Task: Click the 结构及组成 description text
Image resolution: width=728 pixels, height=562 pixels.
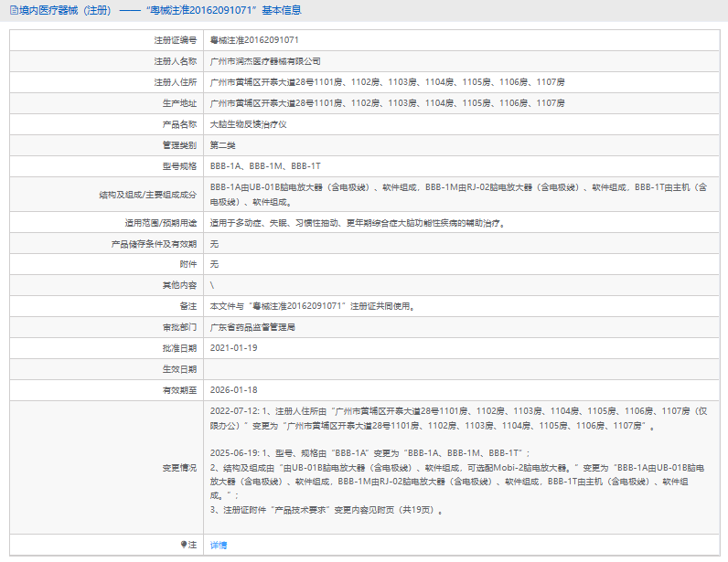Action: [458, 195]
